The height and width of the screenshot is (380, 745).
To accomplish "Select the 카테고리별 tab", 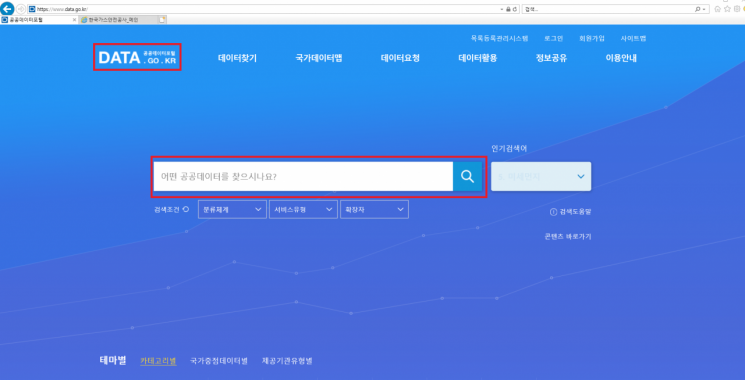I will (x=158, y=361).
